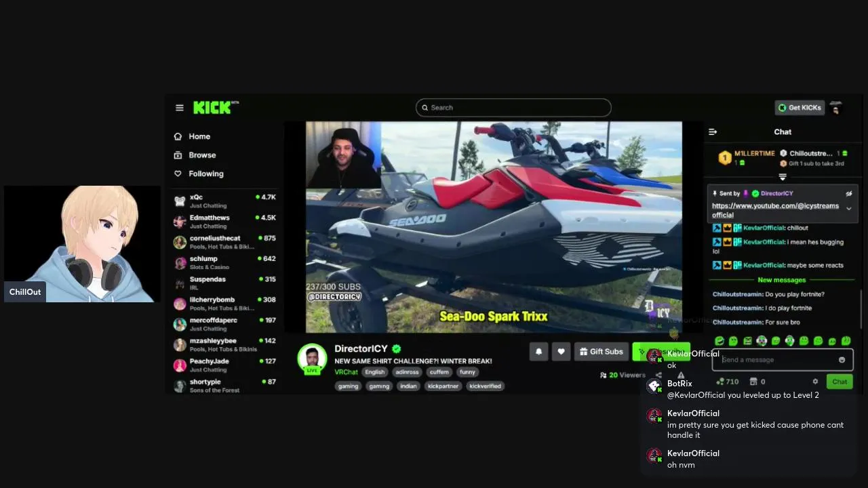Click the DirectorICY live avatar
This screenshot has height=488, width=868.
[x=312, y=359]
